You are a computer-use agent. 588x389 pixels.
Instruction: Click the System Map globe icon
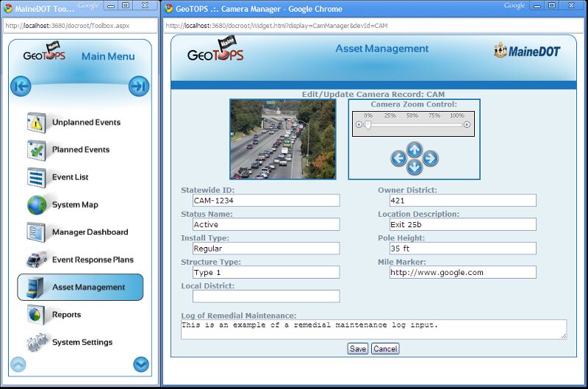pos(37,205)
